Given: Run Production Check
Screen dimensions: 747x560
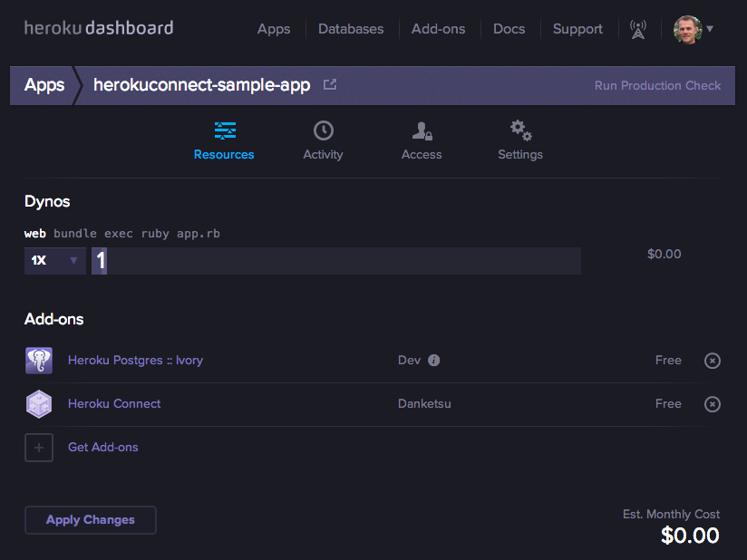Looking at the screenshot, I should [657, 86].
